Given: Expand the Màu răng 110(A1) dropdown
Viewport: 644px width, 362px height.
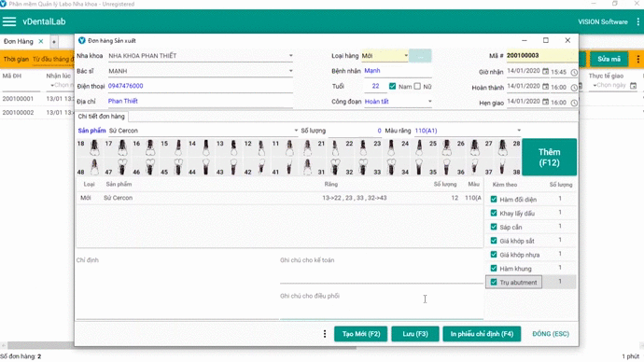Looking at the screenshot, I should pyautogui.click(x=519, y=131).
